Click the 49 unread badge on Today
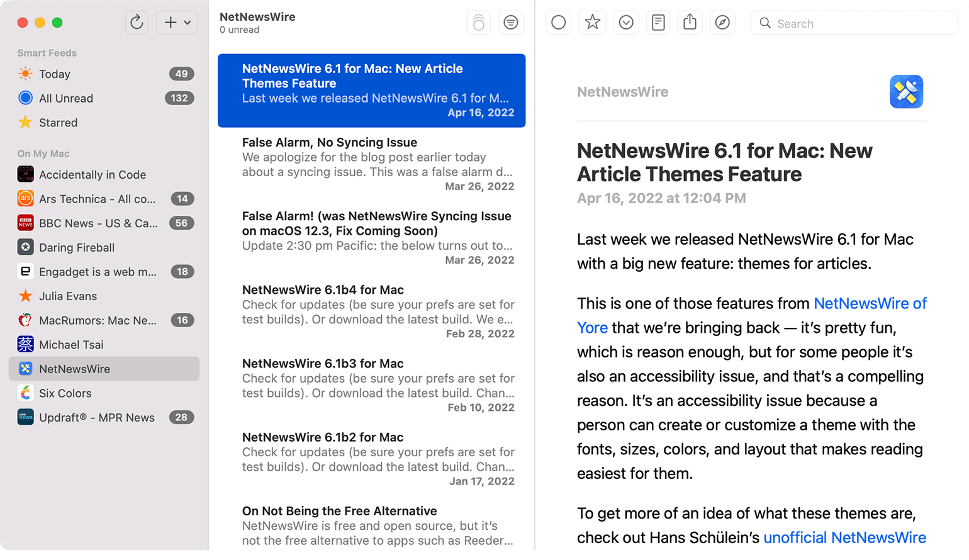Screen dimensions: 969x560 181,74
